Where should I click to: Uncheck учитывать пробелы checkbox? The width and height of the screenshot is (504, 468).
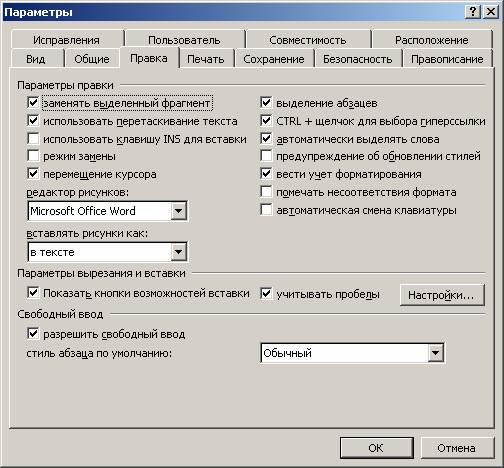266,294
